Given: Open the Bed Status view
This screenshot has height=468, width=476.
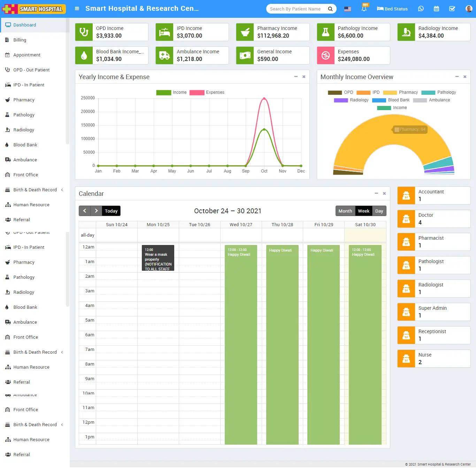Looking at the screenshot, I should [392, 9].
